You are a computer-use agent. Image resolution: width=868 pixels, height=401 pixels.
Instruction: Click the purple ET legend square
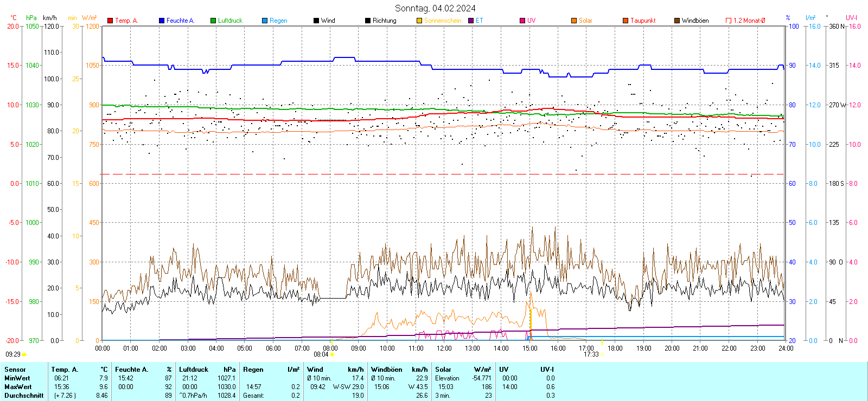point(471,21)
